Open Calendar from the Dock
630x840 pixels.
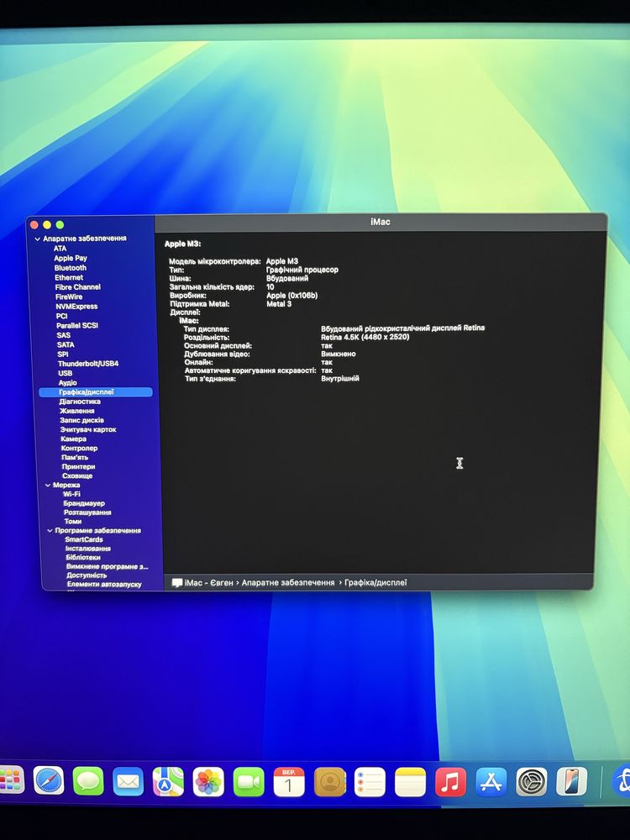[x=289, y=782]
